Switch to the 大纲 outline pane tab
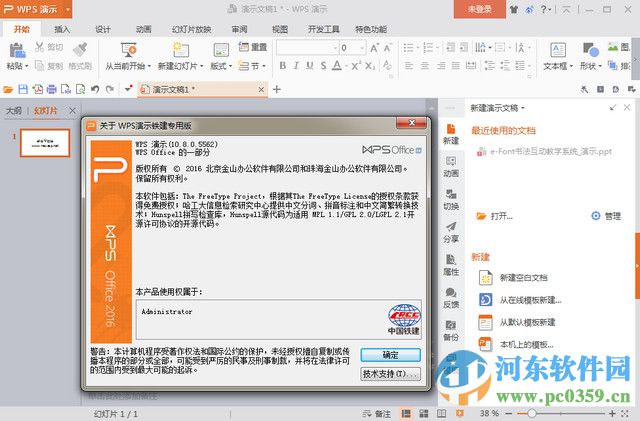The height and width of the screenshot is (421, 640). pos(14,111)
